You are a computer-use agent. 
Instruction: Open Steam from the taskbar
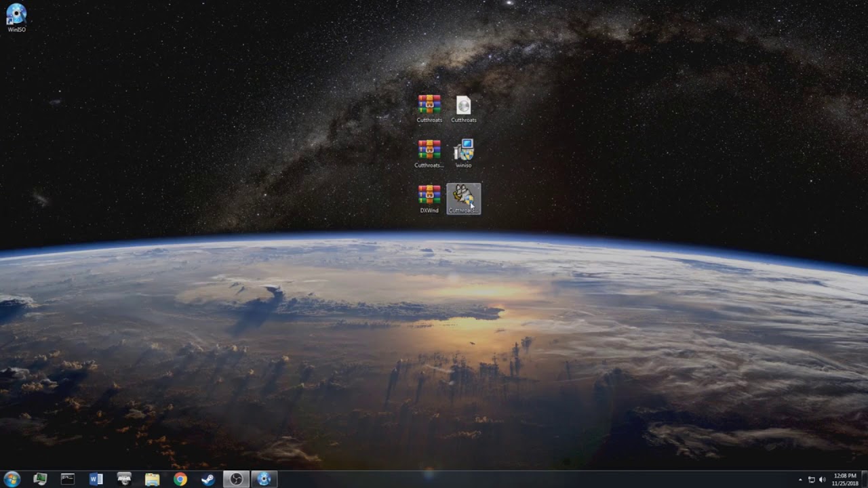pos(208,479)
